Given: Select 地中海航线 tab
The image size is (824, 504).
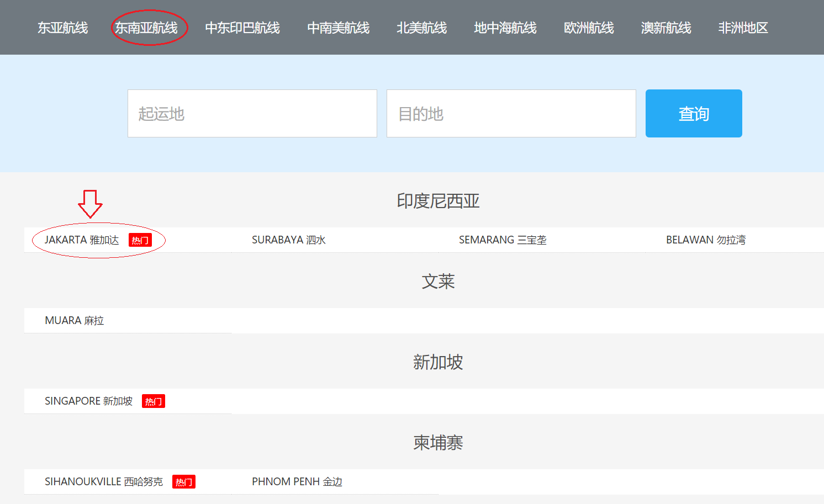Looking at the screenshot, I should [505, 28].
